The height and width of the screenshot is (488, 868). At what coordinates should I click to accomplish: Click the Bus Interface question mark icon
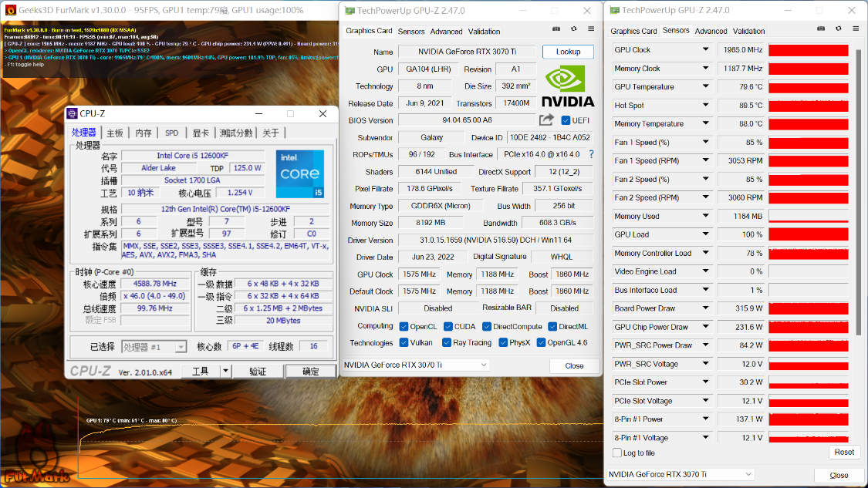591,154
